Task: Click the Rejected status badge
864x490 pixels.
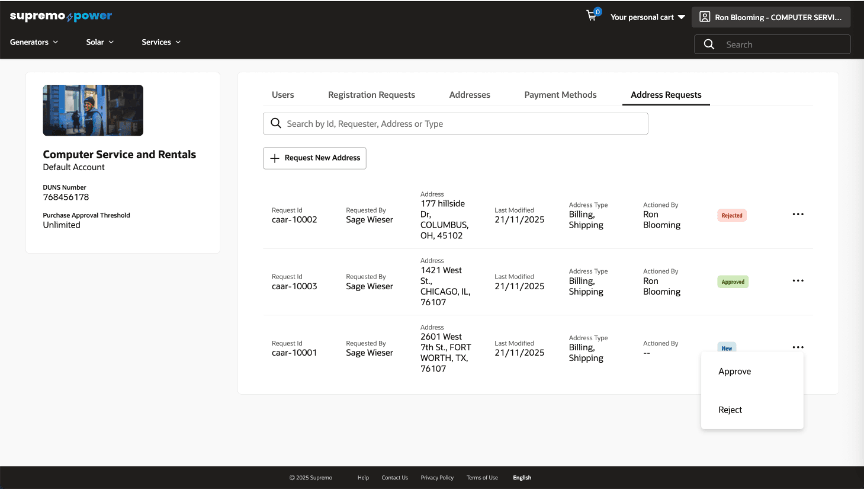Action: 732,216
